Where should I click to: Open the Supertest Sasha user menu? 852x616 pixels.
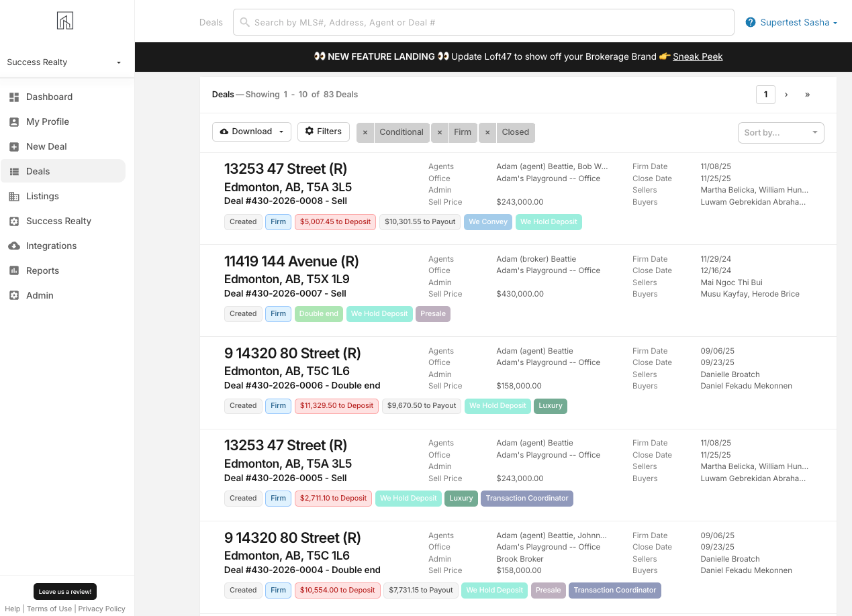click(x=798, y=22)
